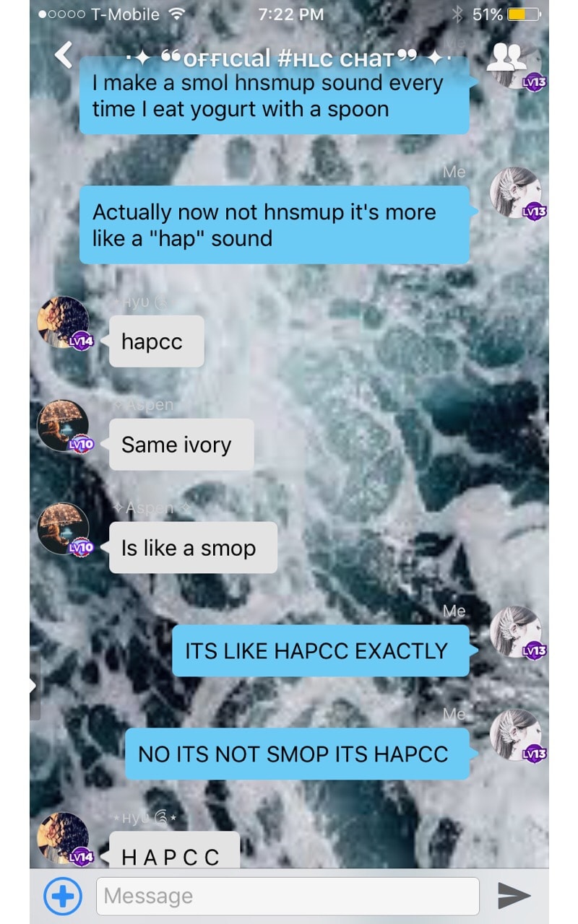Expand the side panel handle on left edge
The height and width of the screenshot is (924, 578).
(x=34, y=686)
